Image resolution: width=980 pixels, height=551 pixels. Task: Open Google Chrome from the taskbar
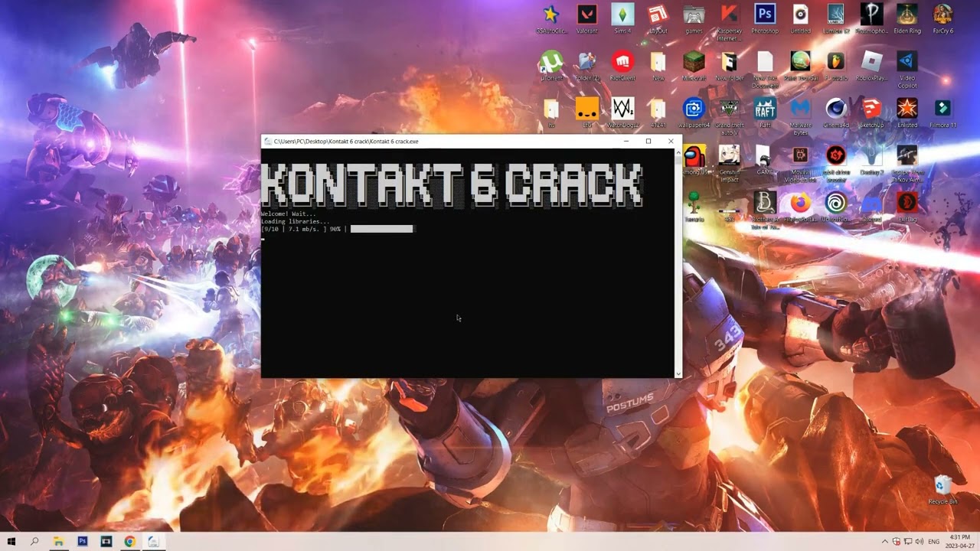tap(129, 542)
